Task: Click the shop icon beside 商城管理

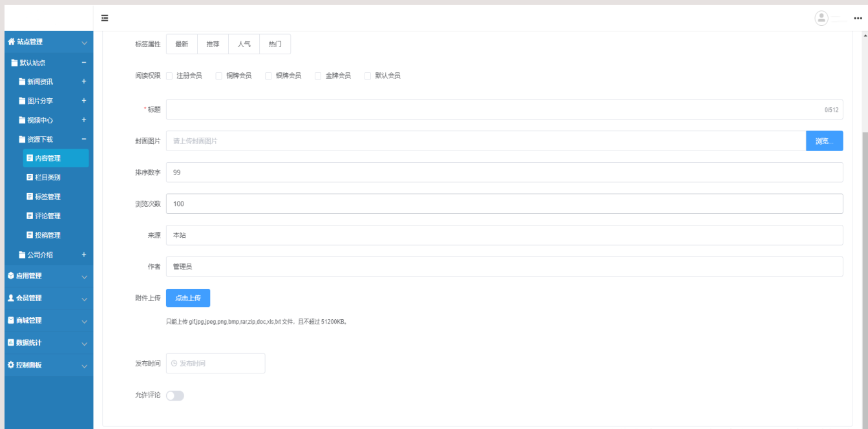Action: [x=11, y=320]
